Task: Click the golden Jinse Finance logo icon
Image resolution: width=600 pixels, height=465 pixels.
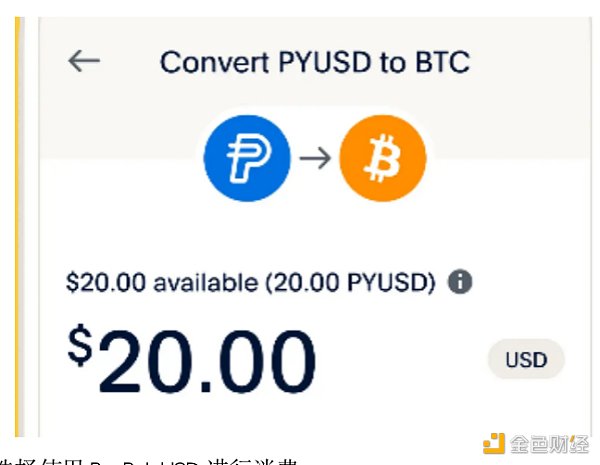Action: 493,442
